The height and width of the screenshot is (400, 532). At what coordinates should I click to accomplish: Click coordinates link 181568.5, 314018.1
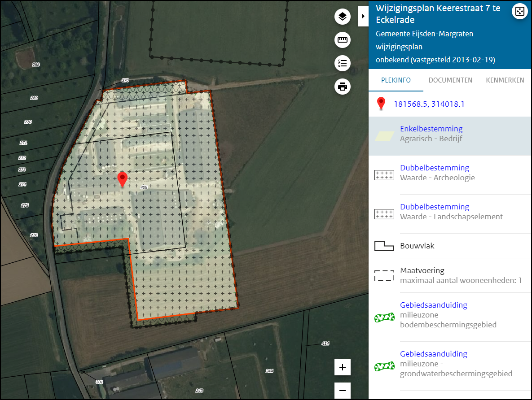pyautogui.click(x=429, y=104)
